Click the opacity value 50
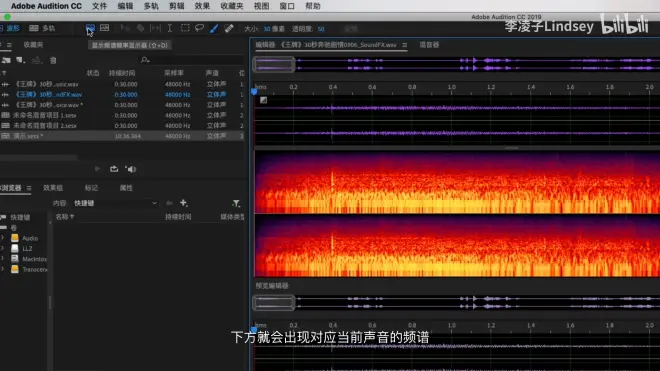Image resolution: width=660 pixels, height=371 pixels. (x=321, y=29)
